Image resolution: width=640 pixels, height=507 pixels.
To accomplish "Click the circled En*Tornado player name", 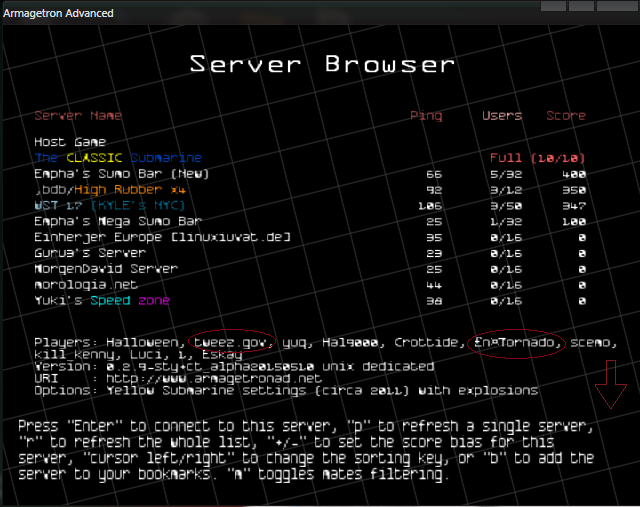I will click(517, 343).
